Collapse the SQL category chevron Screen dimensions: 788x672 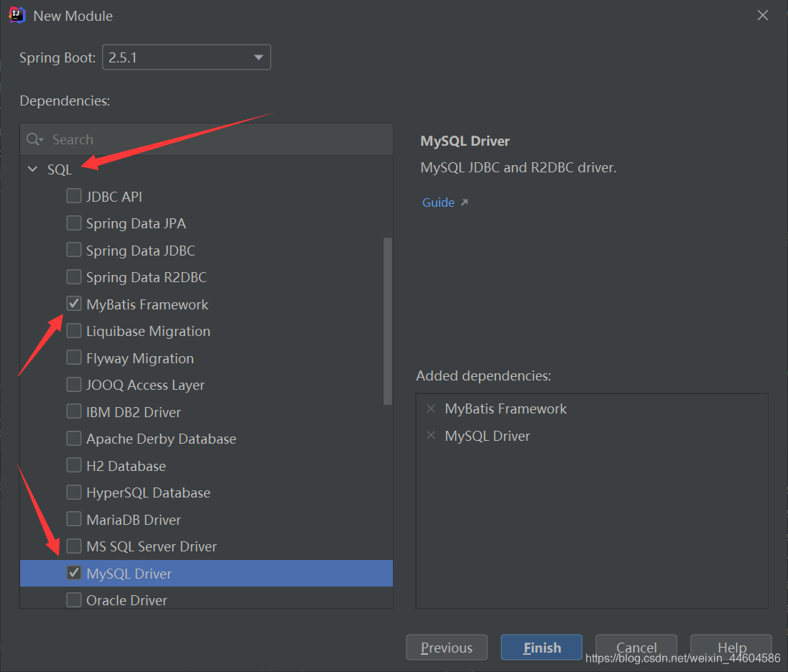pyautogui.click(x=32, y=169)
